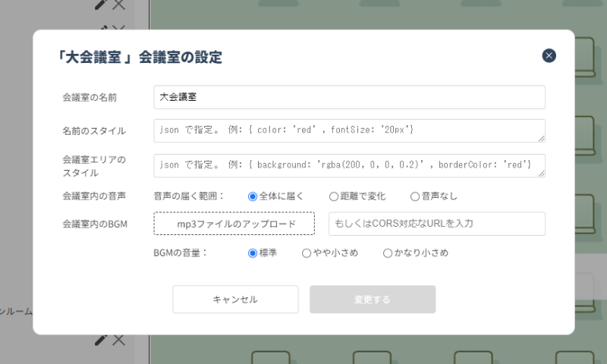Click the pencil edit icon below the dialog
Screen dimensions: 607x364
(x=101, y=340)
